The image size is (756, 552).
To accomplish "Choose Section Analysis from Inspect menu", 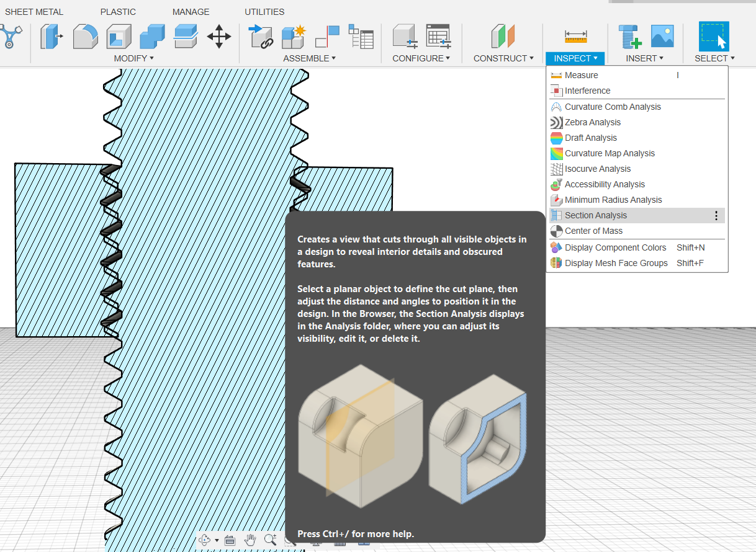I will [596, 215].
